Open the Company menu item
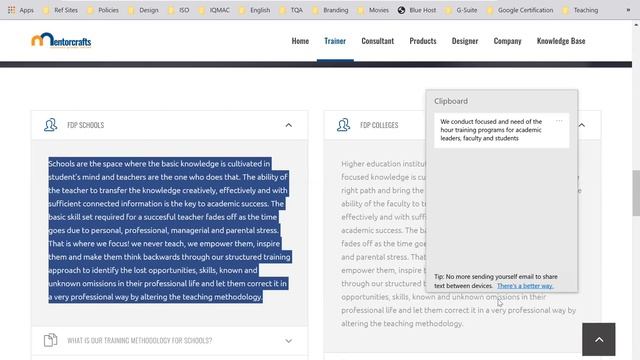This screenshot has height=360, width=640. [507, 41]
